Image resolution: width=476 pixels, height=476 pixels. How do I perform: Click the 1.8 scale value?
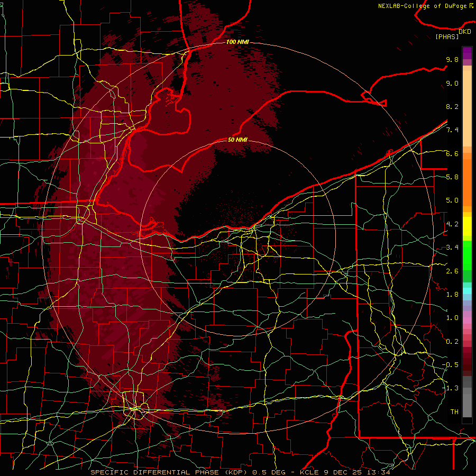[x=452, y=295]
